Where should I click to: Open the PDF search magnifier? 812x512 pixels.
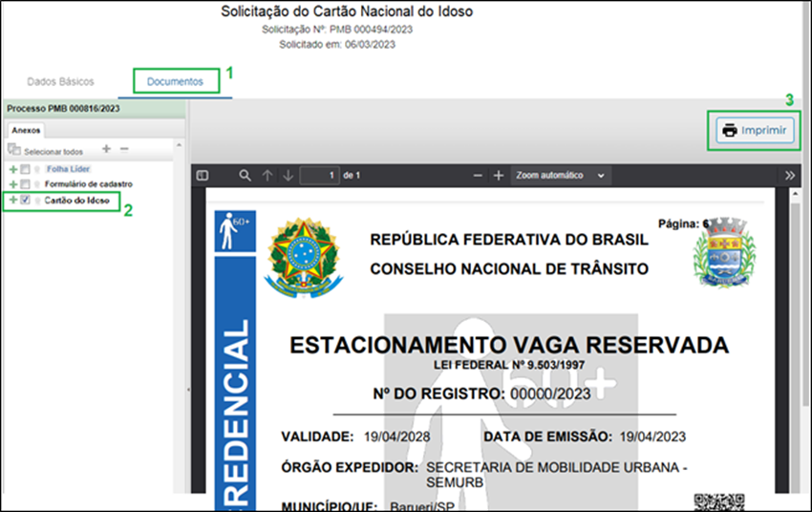[x=245, y=176]
